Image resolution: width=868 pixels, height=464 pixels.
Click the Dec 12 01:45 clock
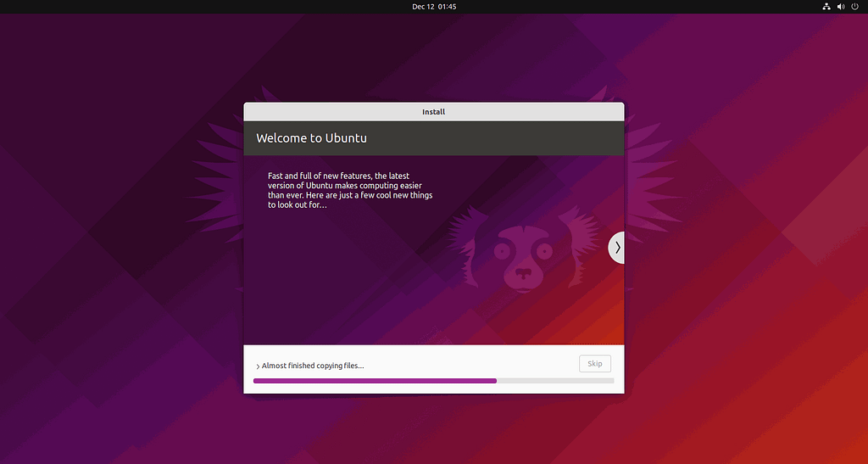coord(434,7)
